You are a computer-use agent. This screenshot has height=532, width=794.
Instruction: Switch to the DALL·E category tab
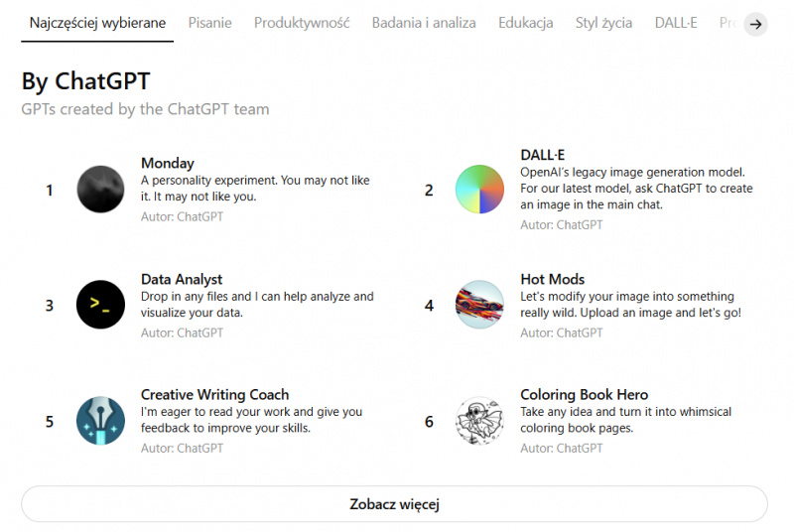pos(675,23)
